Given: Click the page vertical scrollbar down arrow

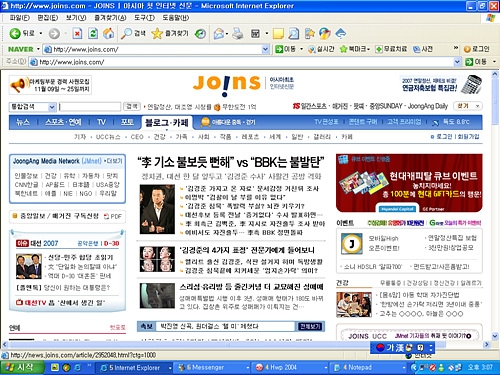Looking at the screenshot, I should [495, 336].
